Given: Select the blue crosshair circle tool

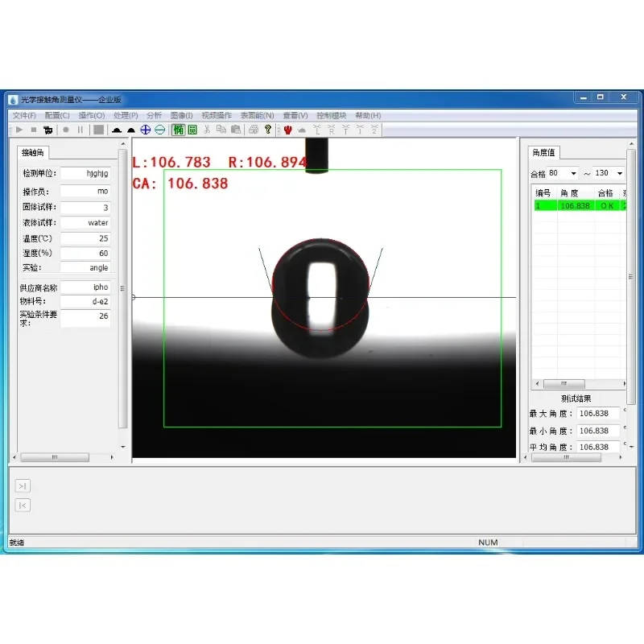Looking at the screenshot, I should 146,130.
